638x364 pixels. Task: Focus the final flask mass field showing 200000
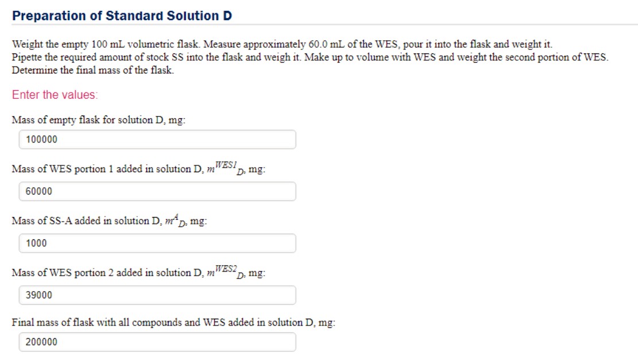click(157, 342)
